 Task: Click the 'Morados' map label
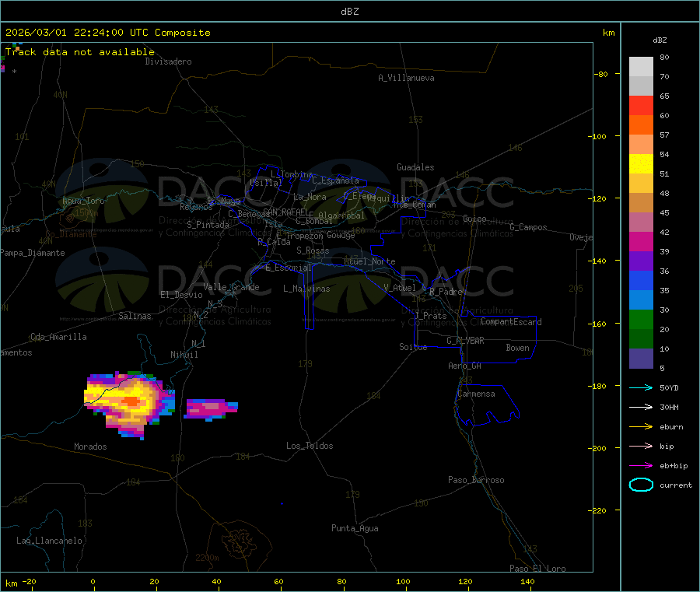[x=91, y=447]
